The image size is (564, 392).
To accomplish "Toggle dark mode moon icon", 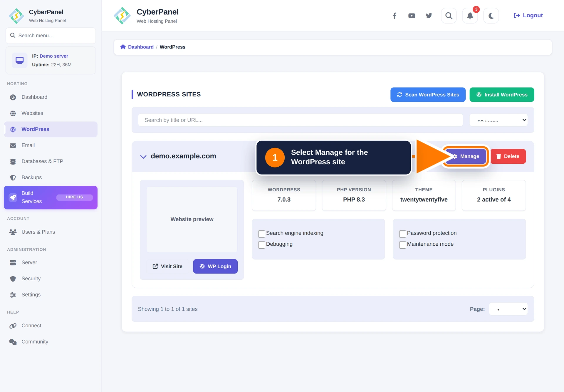I will pyautogui.click(x=491, y=16).
